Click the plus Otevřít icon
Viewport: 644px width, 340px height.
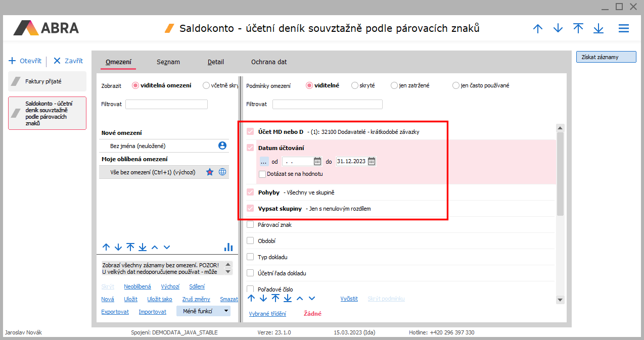(13, 61)
